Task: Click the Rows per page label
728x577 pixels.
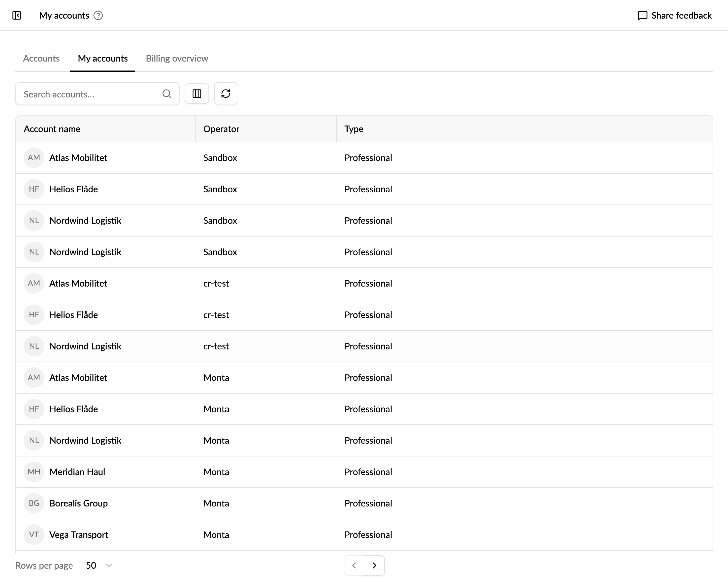Action: tap(44, 565)
